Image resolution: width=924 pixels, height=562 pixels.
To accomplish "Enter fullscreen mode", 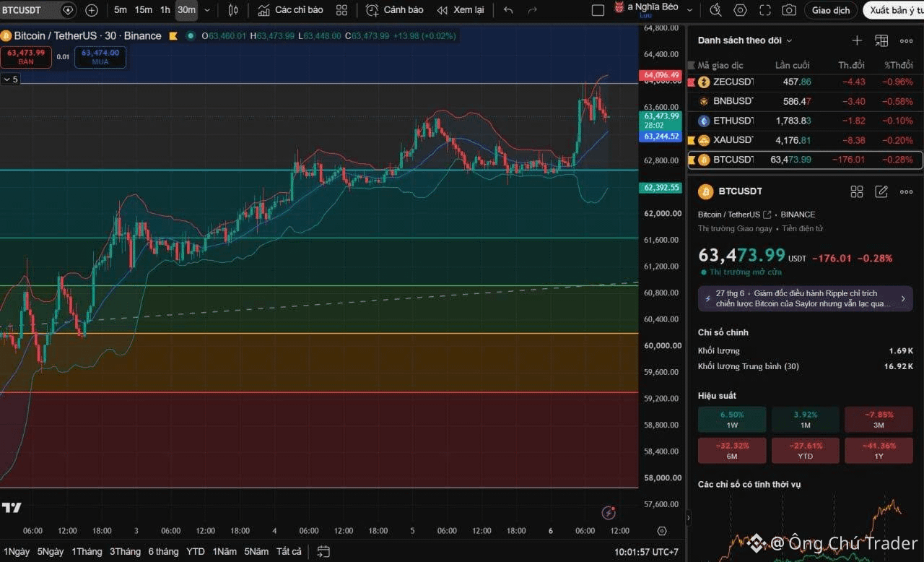I will [765, 10].
